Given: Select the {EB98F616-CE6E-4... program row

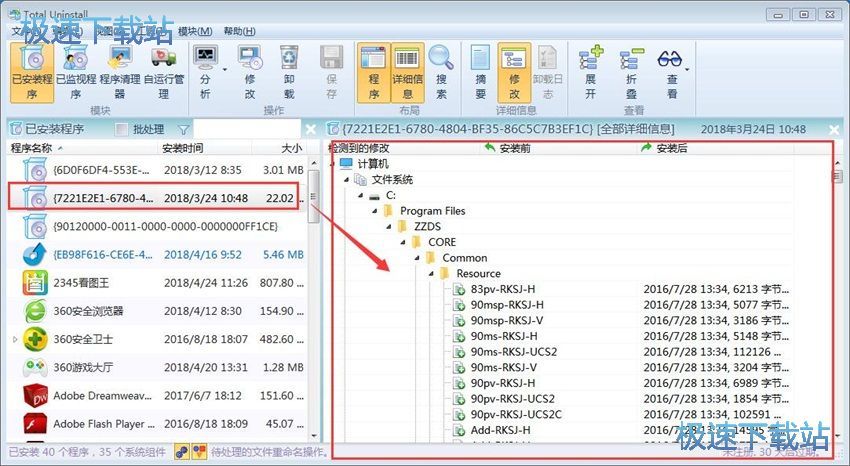Looking at the screenshot, I should 157,255.
